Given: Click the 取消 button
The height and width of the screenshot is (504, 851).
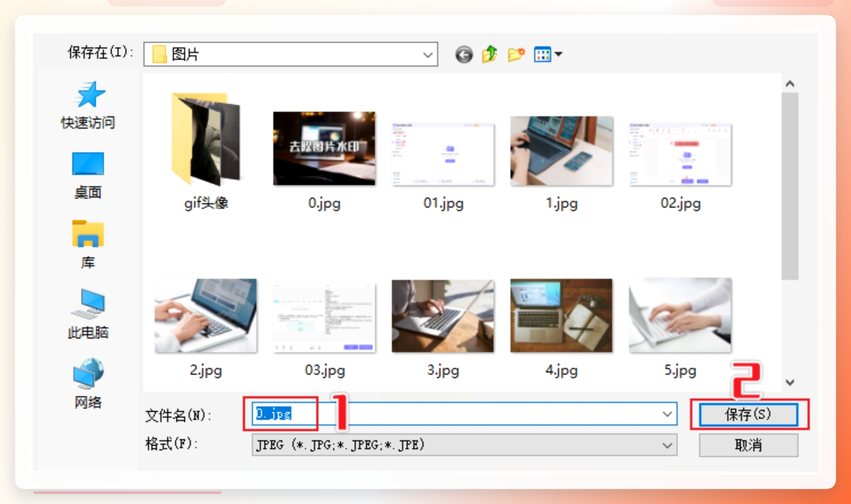Looking at the screenshot, I should tap(748, 445).
